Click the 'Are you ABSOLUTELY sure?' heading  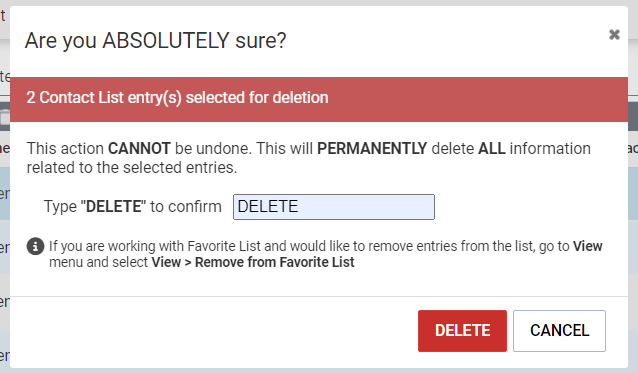(155, 41)
